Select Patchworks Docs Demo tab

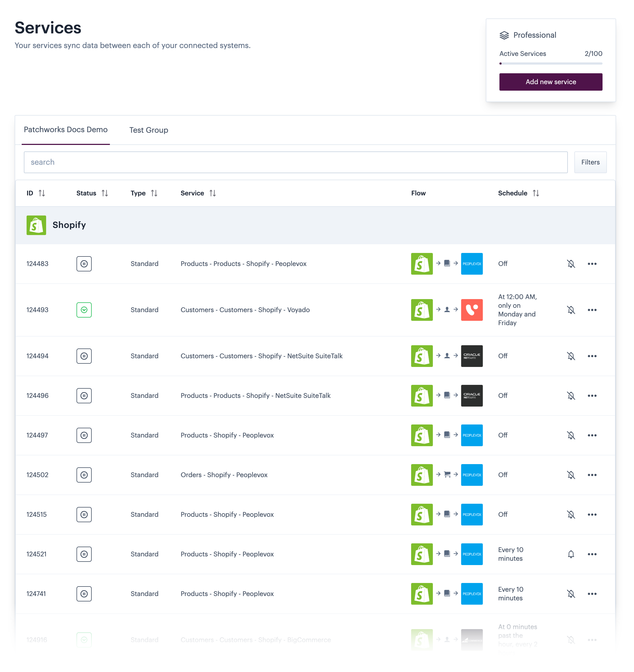click(66, 130)
